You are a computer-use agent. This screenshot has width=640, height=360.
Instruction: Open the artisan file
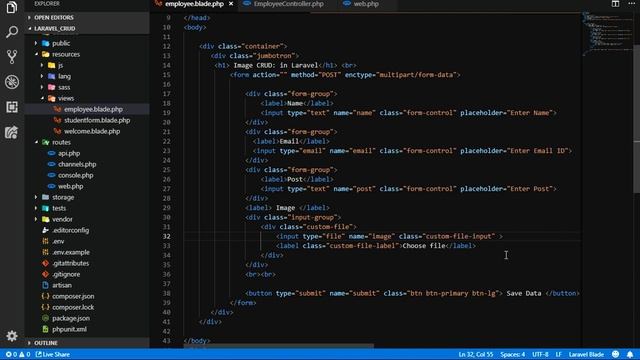(62, 285)
